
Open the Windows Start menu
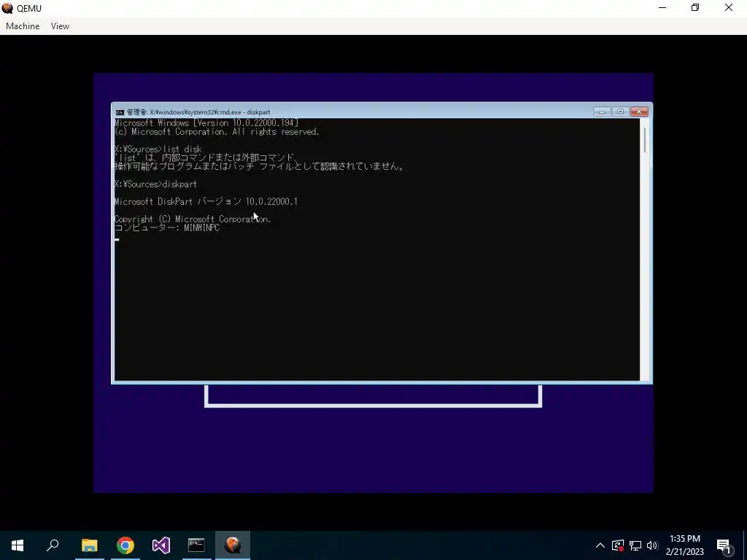click(x=18, y=545)
